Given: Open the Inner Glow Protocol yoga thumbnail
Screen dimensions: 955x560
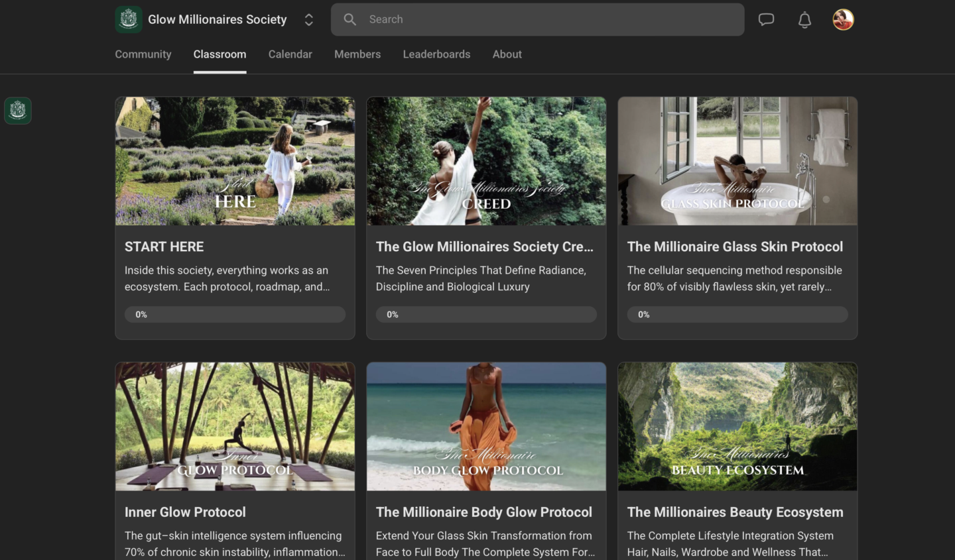Looking at the screenshot, I should tap(235, 426).
